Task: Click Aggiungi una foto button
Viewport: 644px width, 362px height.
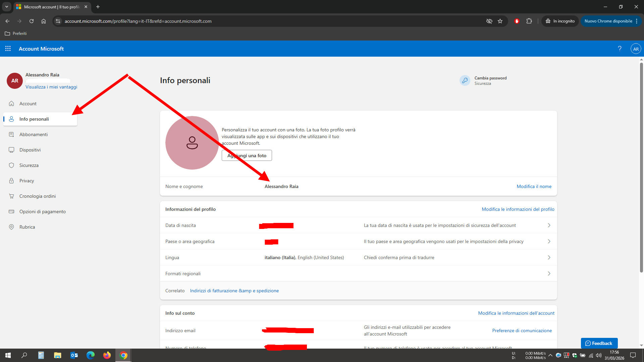Action: [x=247, y=156]
